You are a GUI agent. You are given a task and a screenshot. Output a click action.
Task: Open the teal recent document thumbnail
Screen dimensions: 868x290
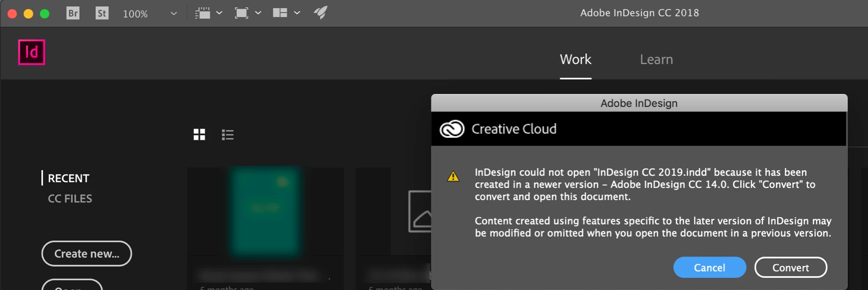265,211
